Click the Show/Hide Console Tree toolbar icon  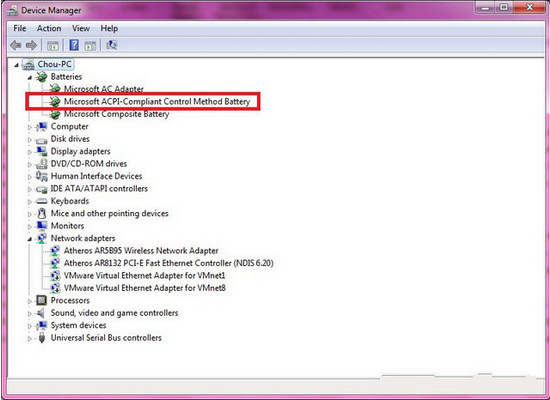click(x=53, y=45)
